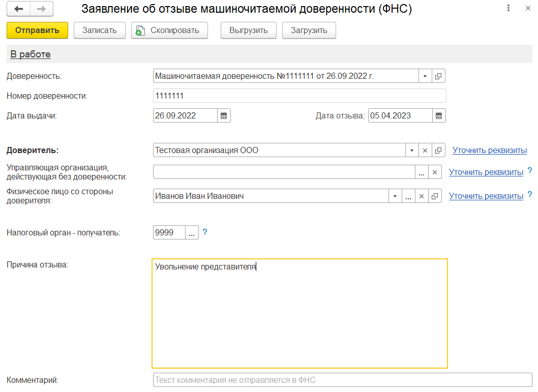This screenshot has height=392, width=538.
Task: Click into the Причина отзыва text area
Action: pos(300,314)
